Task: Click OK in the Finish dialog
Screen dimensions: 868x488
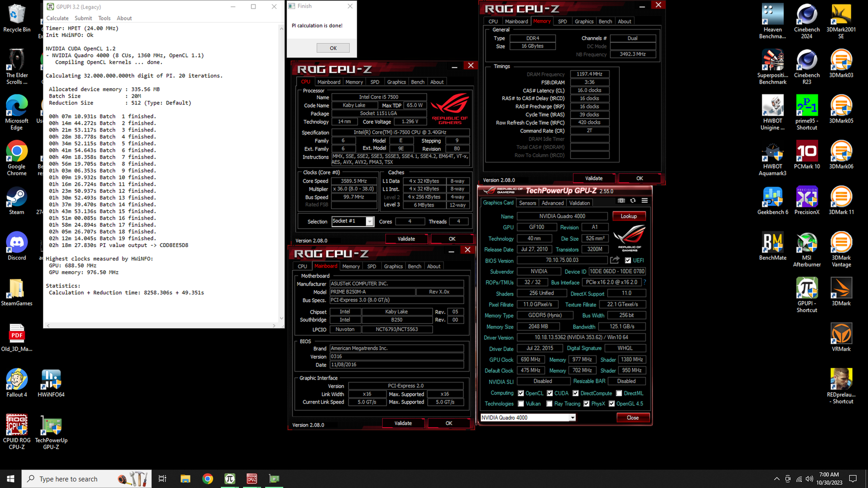Action: pyautogui.click(x=333, y=48)
